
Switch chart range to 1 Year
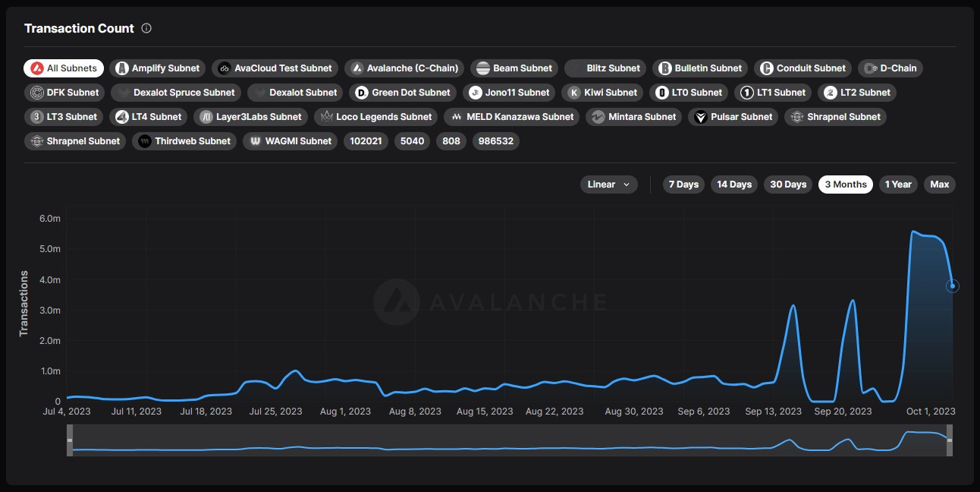pos(898,184)
